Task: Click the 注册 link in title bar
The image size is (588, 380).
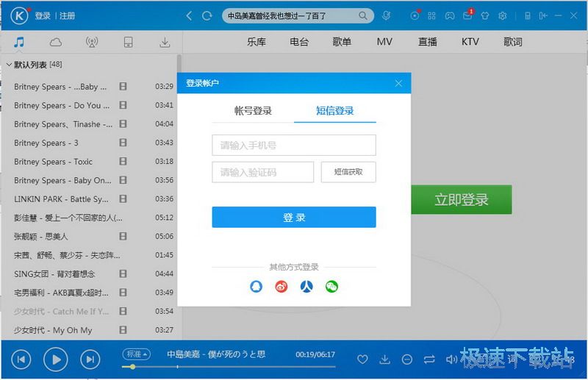Action: pos(67,15)
